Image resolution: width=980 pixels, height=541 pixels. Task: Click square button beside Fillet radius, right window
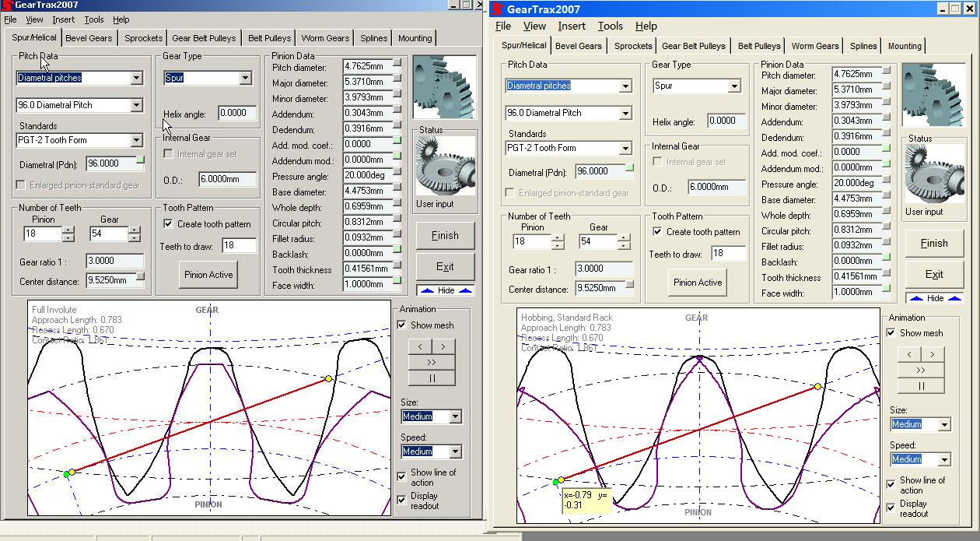tap(887, 243)
